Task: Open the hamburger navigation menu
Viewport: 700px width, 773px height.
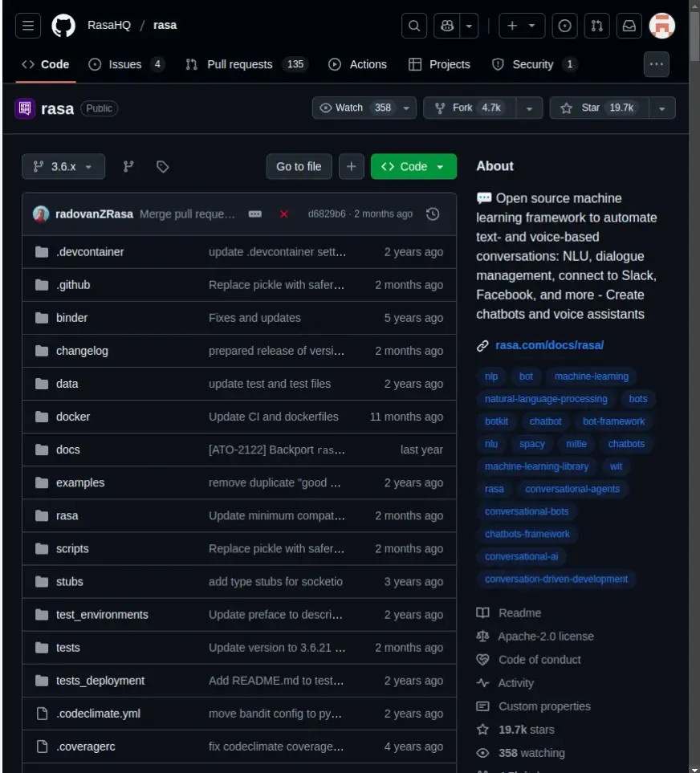Action: click(28, 26)
